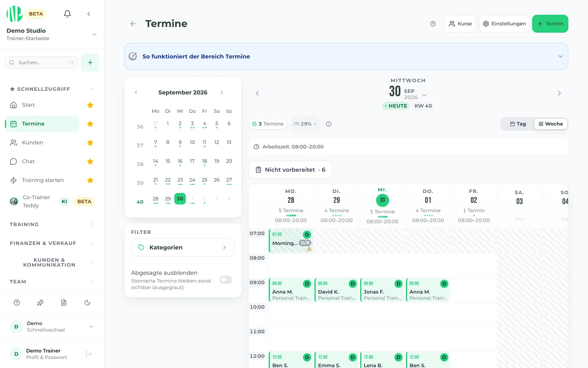Image resolution: width=588 pixels, height=368 pixels.
Task: Go to the previous week arrow
Action: coord(257,93)
